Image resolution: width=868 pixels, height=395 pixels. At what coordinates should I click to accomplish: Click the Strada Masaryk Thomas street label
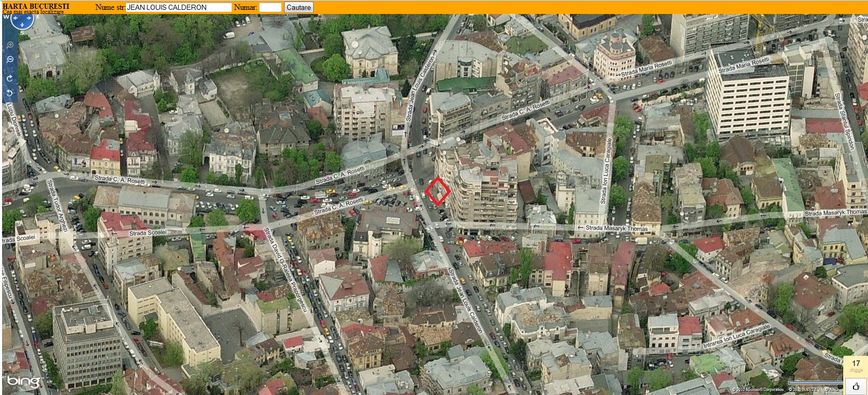[x=616, y=228]
